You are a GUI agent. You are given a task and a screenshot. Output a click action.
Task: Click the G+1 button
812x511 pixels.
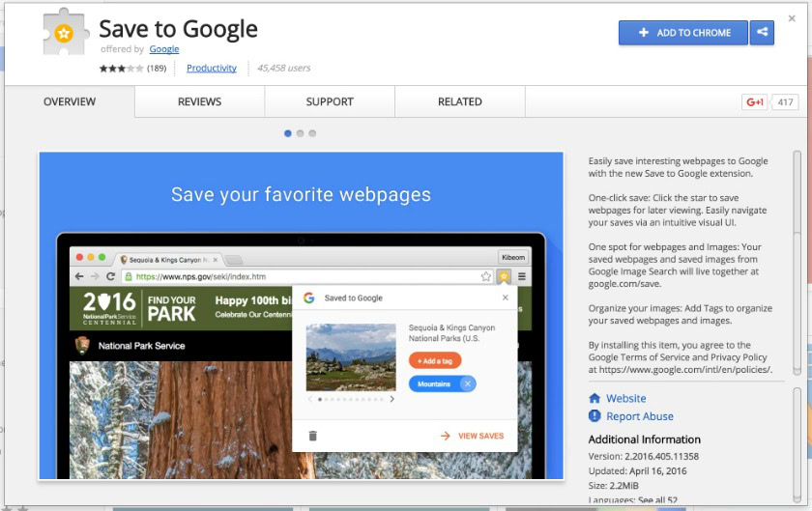point(755,102)
